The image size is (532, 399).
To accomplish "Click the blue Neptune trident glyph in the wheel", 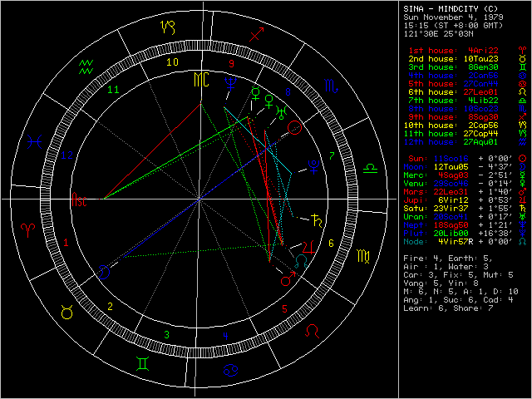I will [x=229, y=83].
